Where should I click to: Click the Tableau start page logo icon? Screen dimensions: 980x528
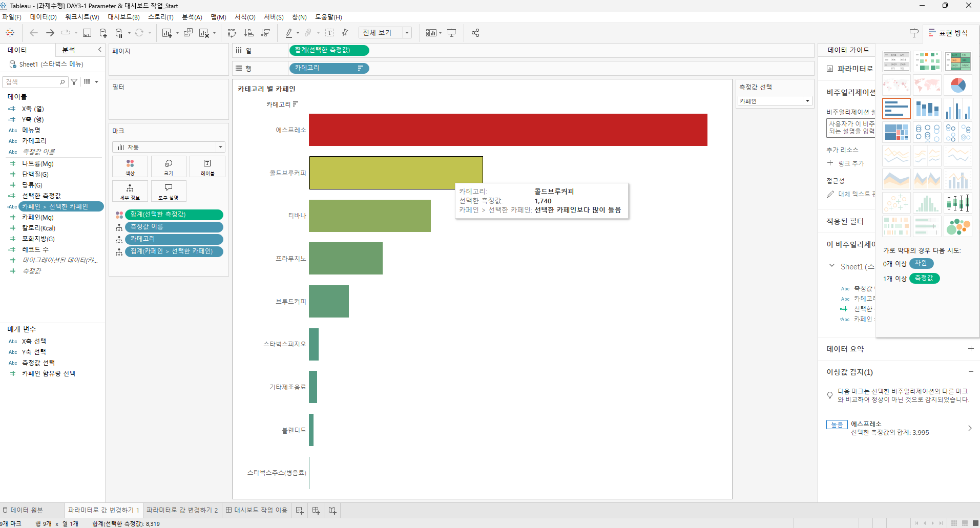(x=10, y=33)
